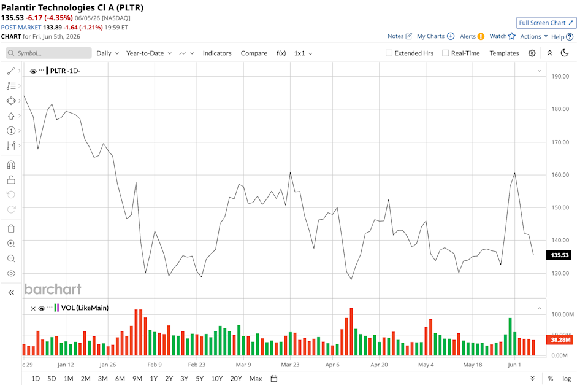This screenshot has width=588, height=391.
Task: Collapse the toolbar with double up arrows
Action: coord(550,53)
